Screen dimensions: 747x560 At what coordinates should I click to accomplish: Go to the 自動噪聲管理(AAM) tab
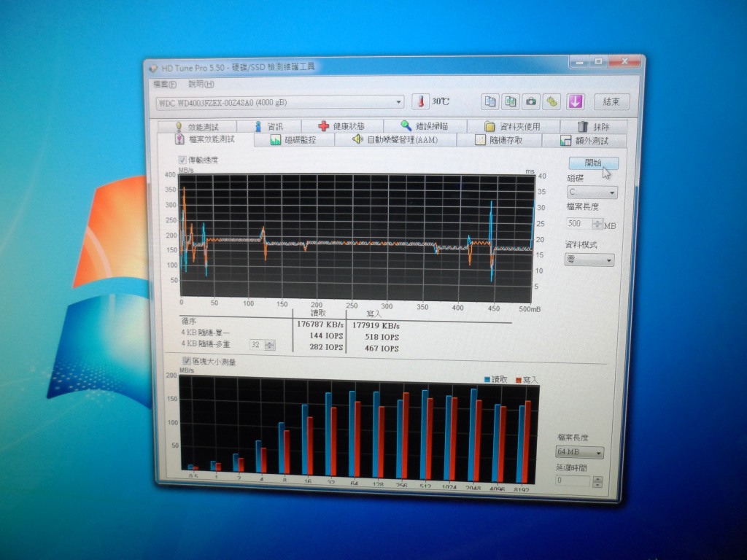click(395, 140)
